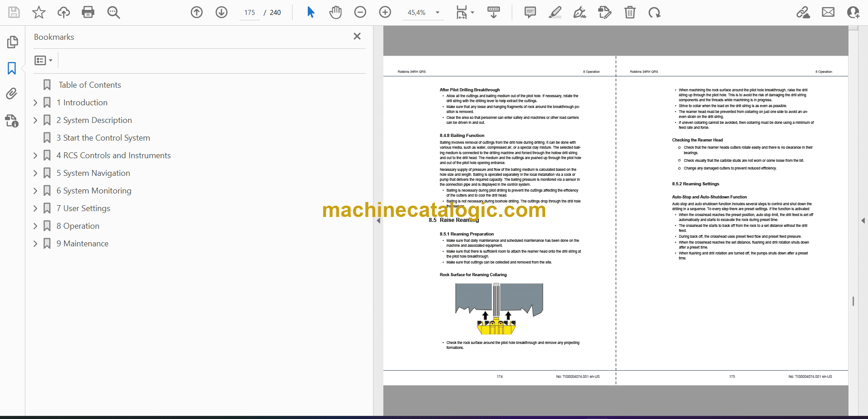The image size is (868, 419).
Task: Select the Highlight text tool
Action: pos(555,12)
